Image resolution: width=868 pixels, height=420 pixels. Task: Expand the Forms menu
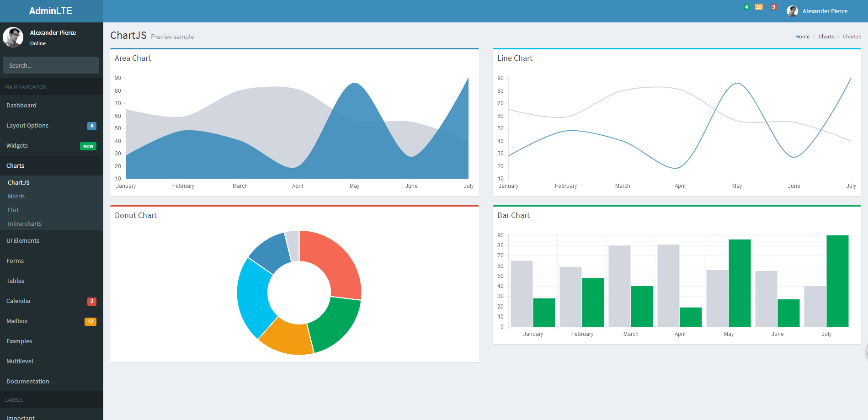point(52,261)
